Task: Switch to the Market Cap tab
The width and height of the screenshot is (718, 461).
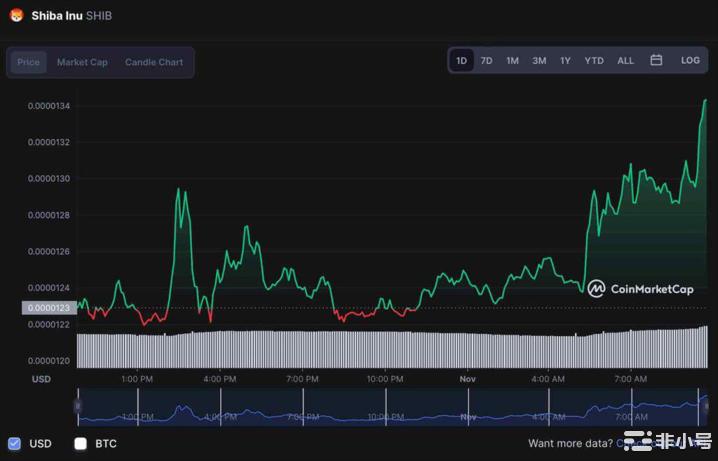Action: click(82, 62)
